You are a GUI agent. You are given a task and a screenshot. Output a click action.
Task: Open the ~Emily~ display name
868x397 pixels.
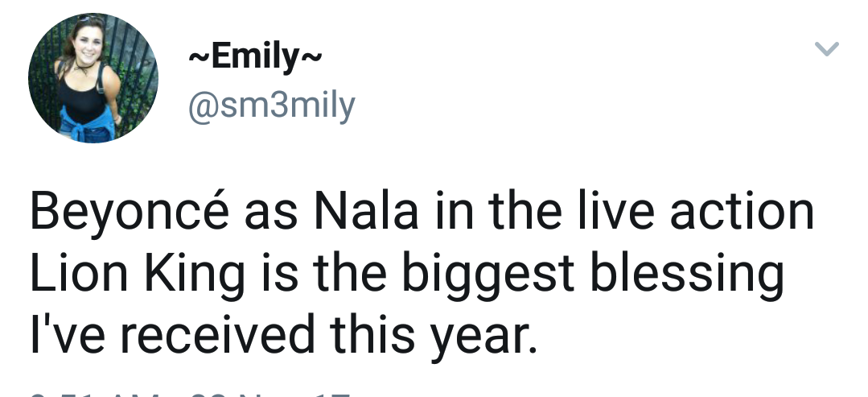coord(255,56)
